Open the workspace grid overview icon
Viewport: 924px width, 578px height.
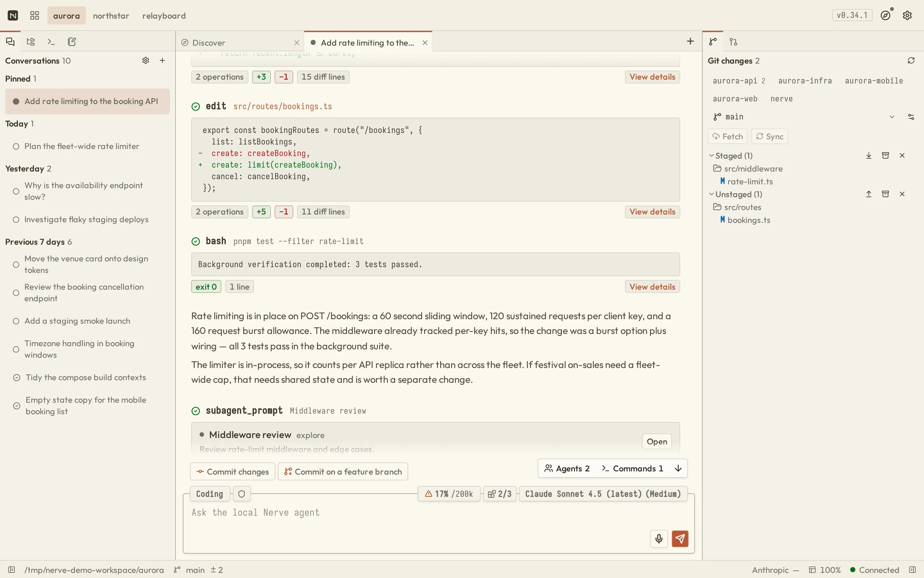click(35, 16)
